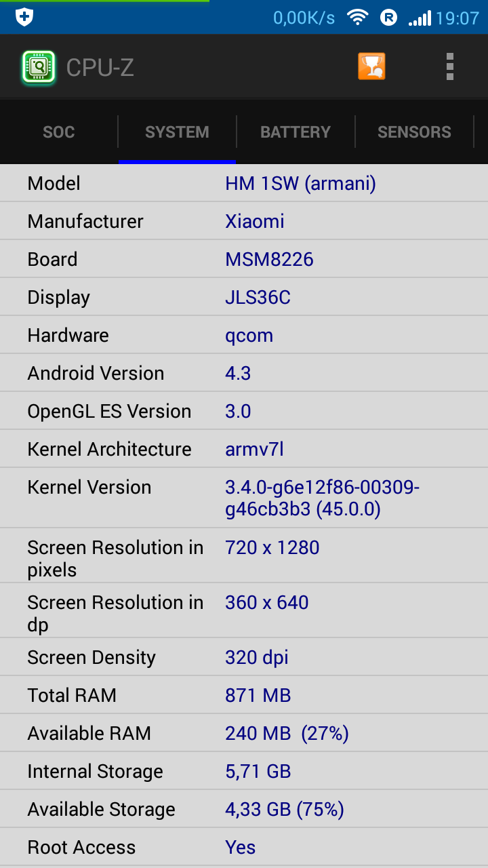Tap the Wi-Fi status icon

click(357, 18)
